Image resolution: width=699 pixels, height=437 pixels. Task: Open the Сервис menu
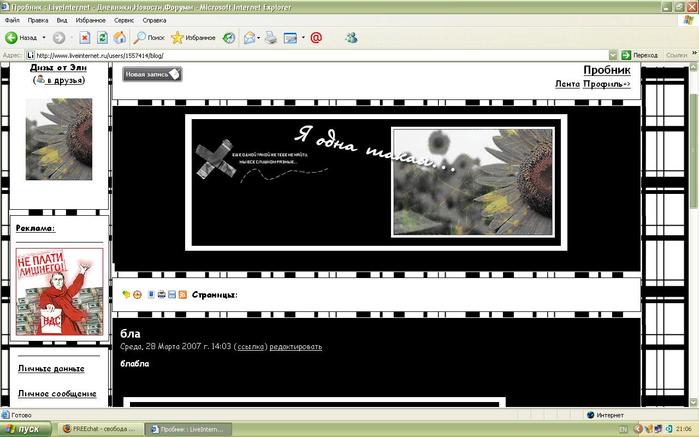[124, 21]
